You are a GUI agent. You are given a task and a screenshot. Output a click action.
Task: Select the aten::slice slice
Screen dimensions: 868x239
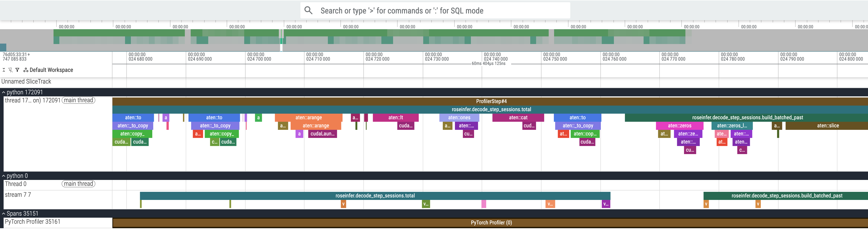[828, 126]
